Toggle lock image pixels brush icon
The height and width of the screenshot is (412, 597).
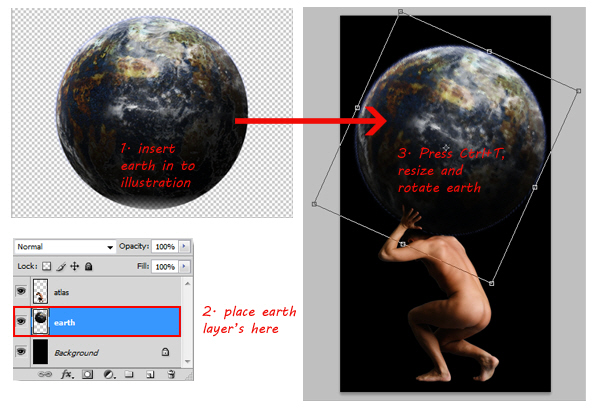click(x=61, y=267)
